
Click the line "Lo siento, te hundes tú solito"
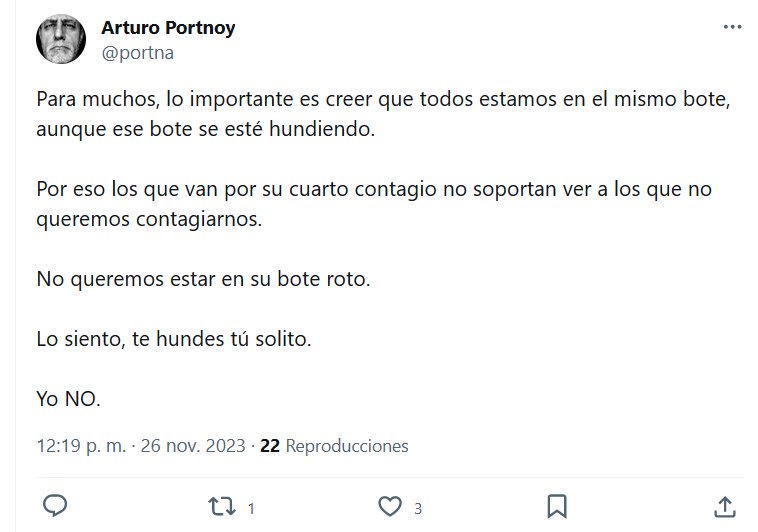(174, 339)
